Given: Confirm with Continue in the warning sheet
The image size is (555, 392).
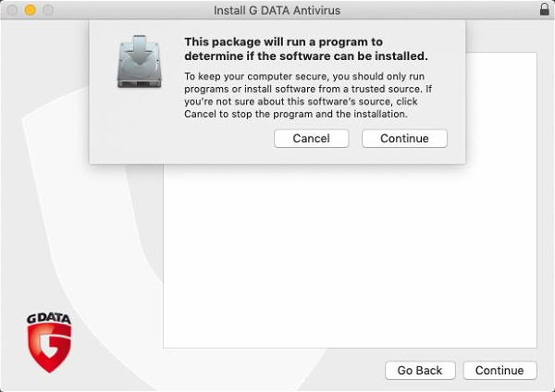Looking at the screenshot, I should [x=404, y=139].
